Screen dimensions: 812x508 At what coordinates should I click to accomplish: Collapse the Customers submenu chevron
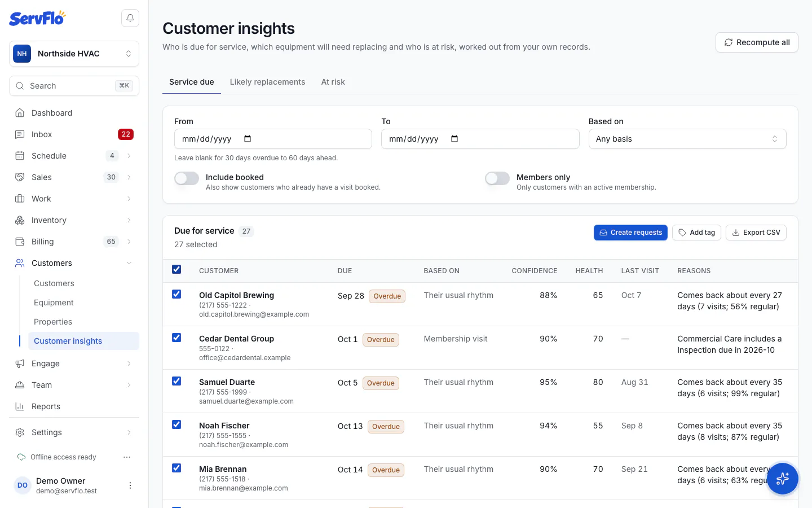[x=129, y=263]
